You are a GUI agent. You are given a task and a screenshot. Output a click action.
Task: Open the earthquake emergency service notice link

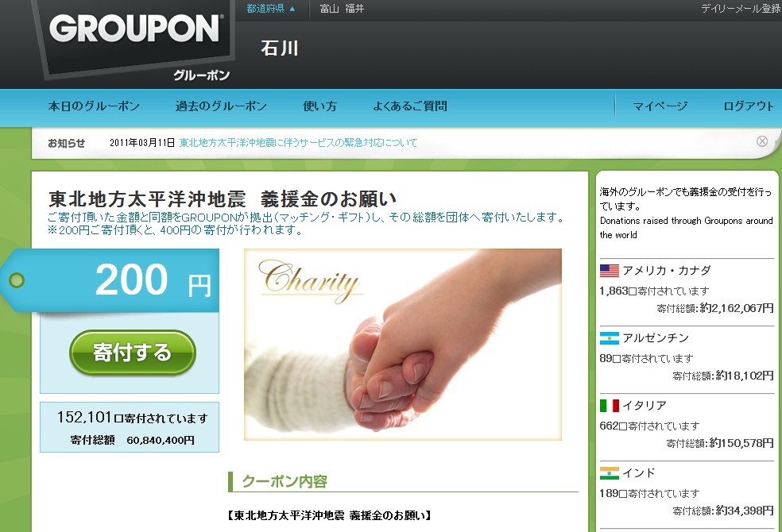[298, 143]
